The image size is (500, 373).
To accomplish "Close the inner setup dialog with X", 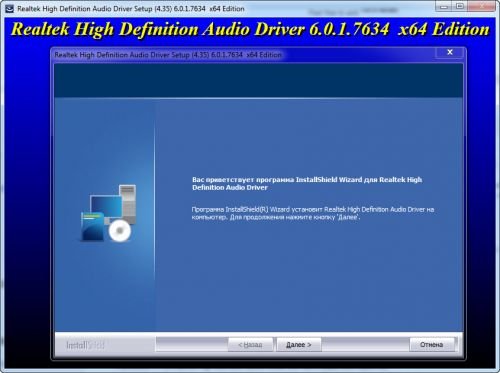I will tap(450, 52).
